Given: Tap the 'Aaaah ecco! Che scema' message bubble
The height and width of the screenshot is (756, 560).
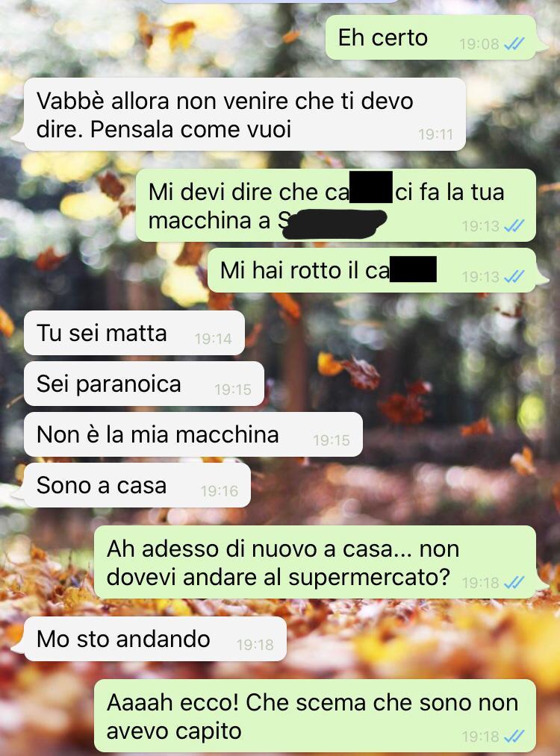Looking at the screenshot, I should 315,716.
